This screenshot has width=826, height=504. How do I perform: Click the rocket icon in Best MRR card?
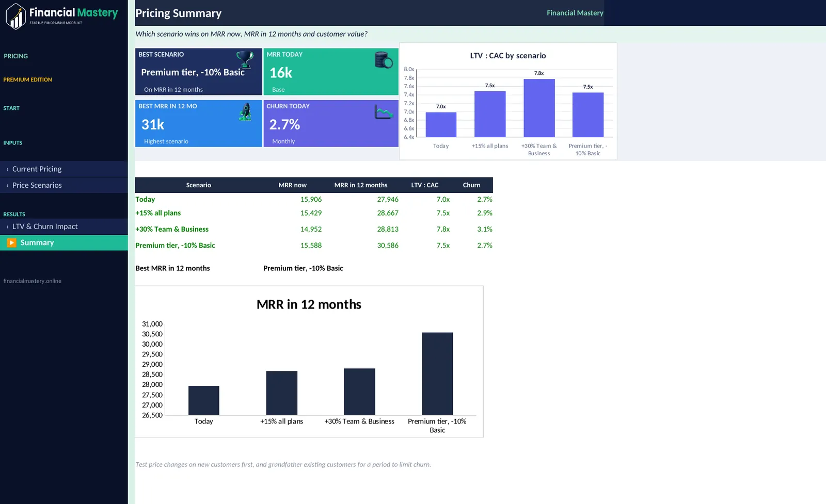(x=246, y=111)
